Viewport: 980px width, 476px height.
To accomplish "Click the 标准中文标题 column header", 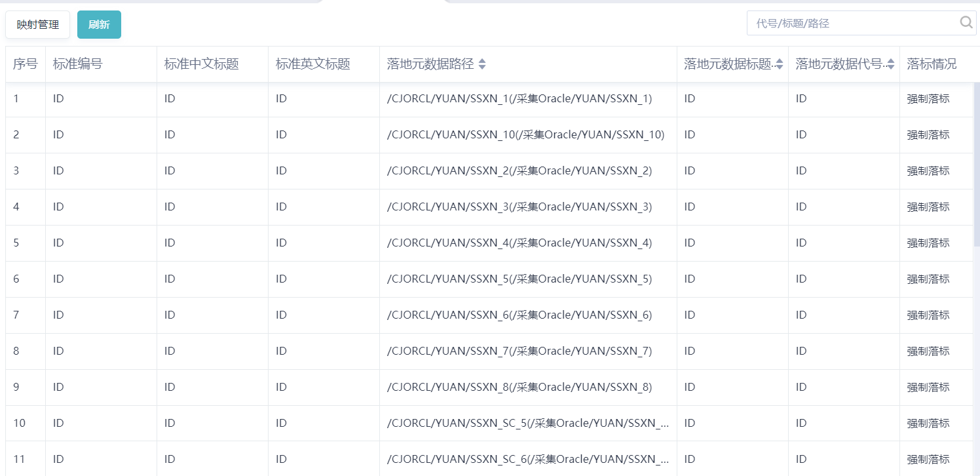I will pos(201,64).
